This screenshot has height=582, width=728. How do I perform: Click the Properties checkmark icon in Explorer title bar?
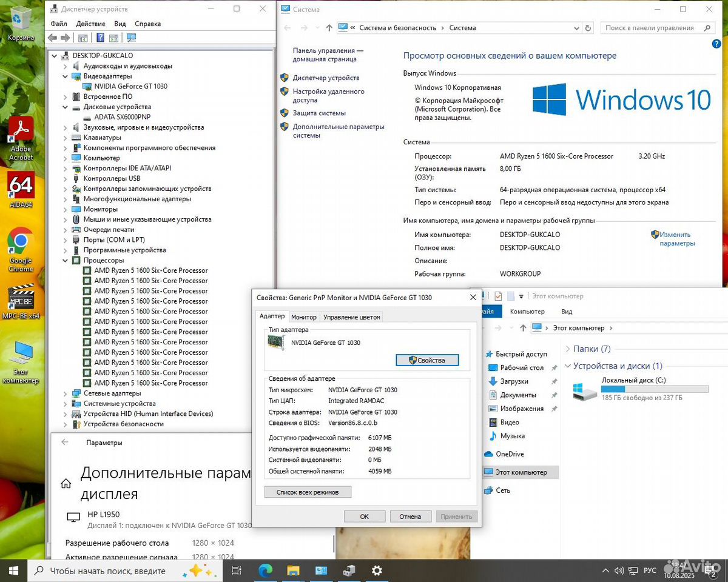click(498, 296)
